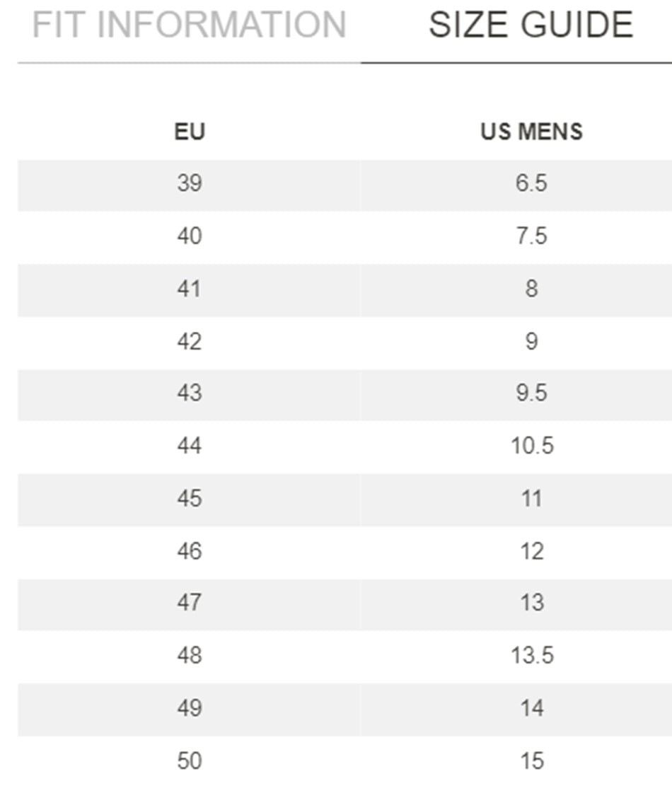
Task: Click US Mens size 9.5 value
Action: [x=531, y=393]
